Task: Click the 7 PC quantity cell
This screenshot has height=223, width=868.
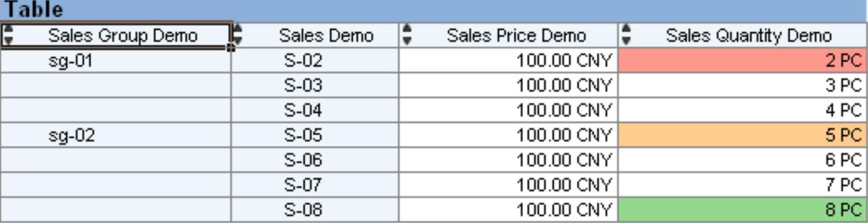Action: pyautogui.click(x=742, y=185)
